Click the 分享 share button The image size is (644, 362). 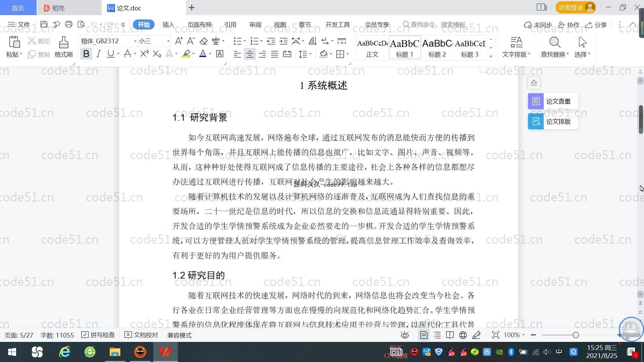(596, 25)
